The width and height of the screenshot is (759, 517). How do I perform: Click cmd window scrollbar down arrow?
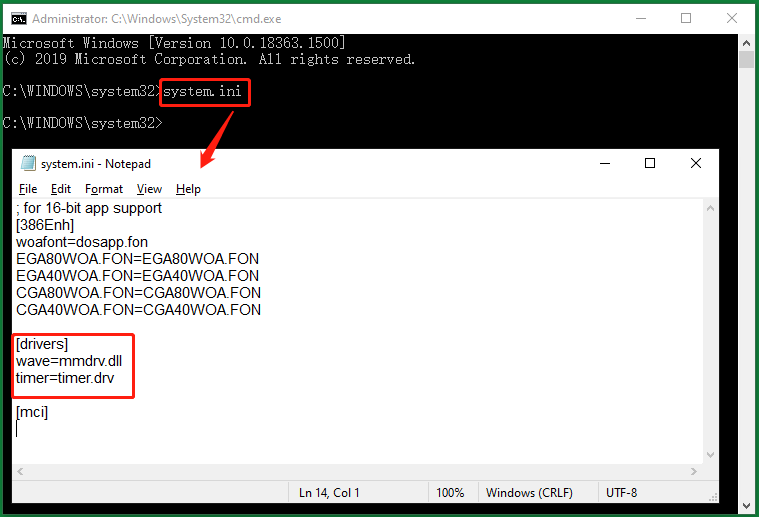746,506
